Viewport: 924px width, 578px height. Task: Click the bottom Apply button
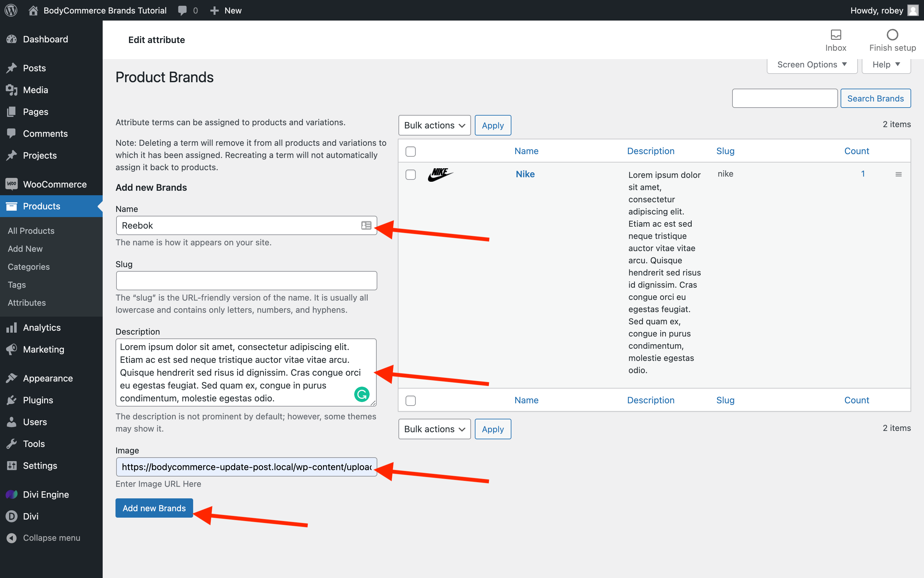[x=493, y=429]
